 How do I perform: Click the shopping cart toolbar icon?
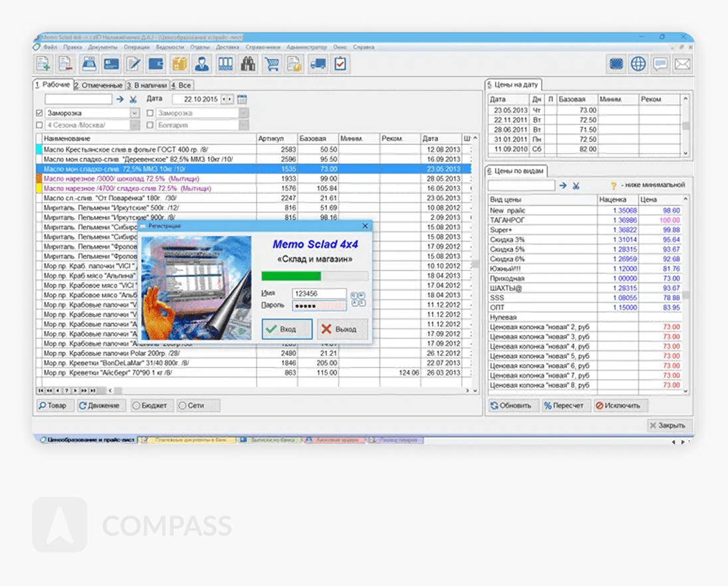[271, 64]
